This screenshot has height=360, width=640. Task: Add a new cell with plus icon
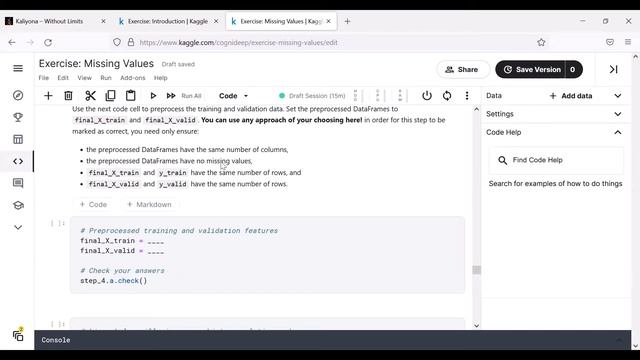pos(48,96)
